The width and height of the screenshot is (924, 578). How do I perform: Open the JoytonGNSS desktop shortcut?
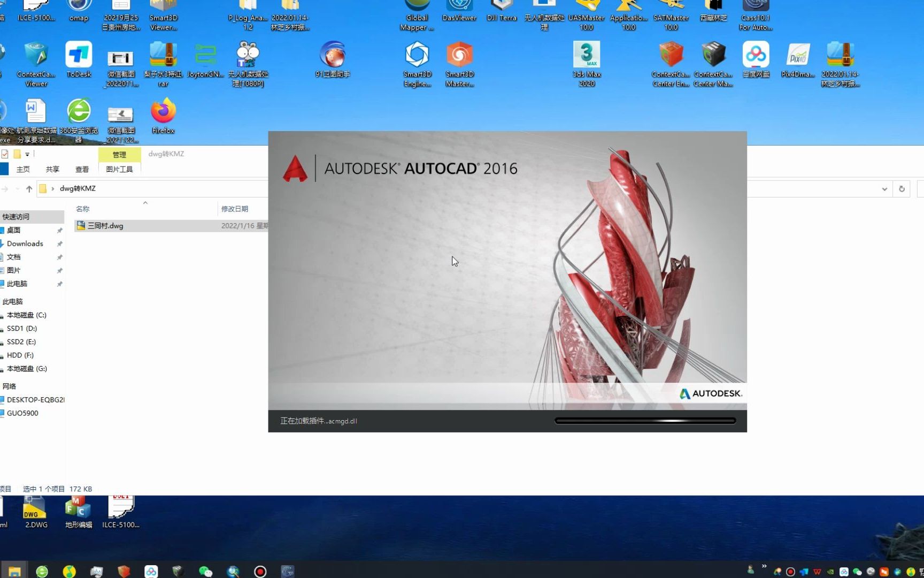[205, 60]
